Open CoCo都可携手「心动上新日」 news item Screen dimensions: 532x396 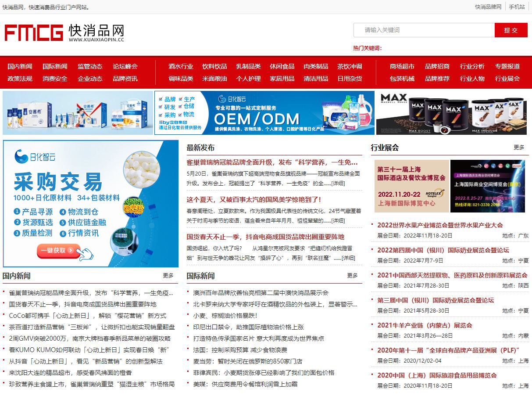88,316
